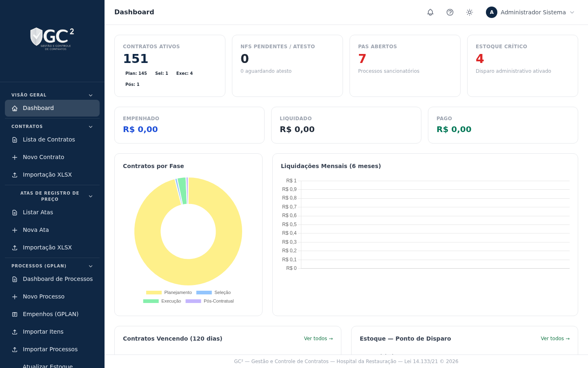Image resolution: width=588 pixels, height=368 pixels.
Task: Click the plus icon beside Novo Contrato
Action: (15, 157)
